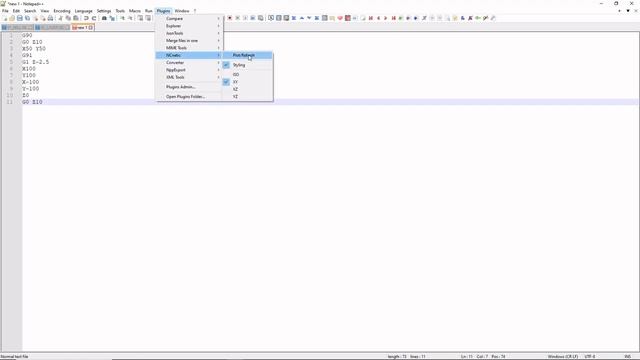Expand the NppExport plugin submenu
The image size is (640, 360).
point(189,70)
